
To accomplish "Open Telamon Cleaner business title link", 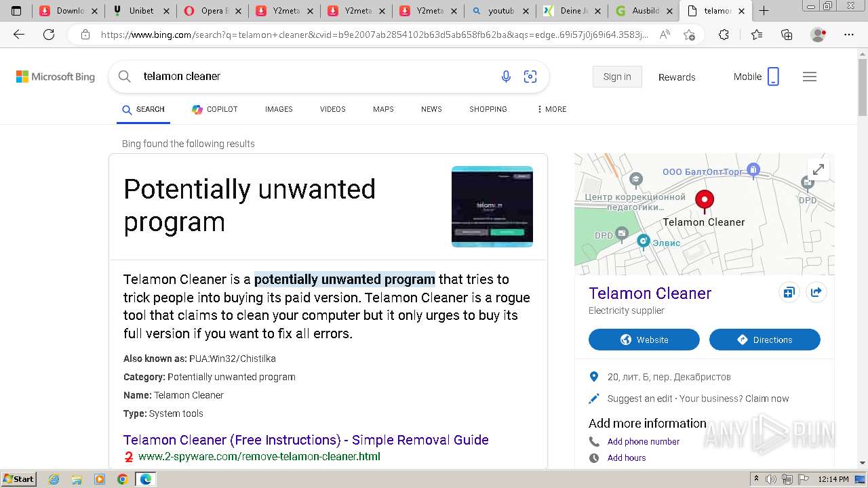I will [x=650, y=293].
